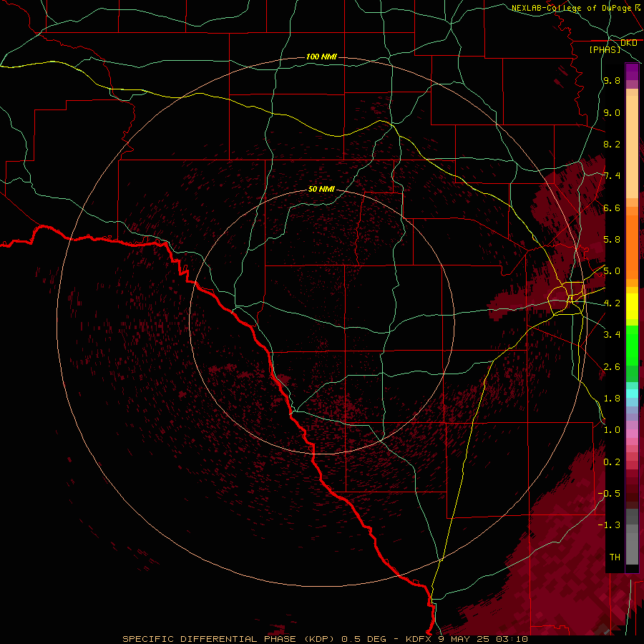Click the "7.4" scale value

[612, 176]
